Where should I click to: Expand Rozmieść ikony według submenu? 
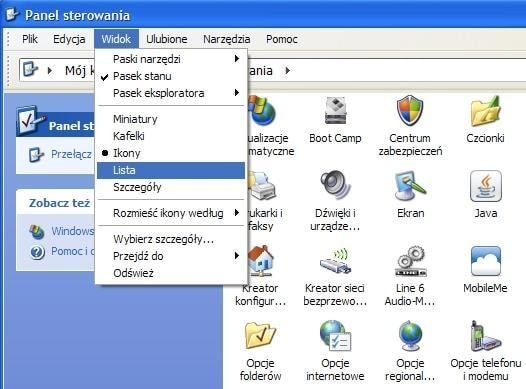tap(171, 213)
